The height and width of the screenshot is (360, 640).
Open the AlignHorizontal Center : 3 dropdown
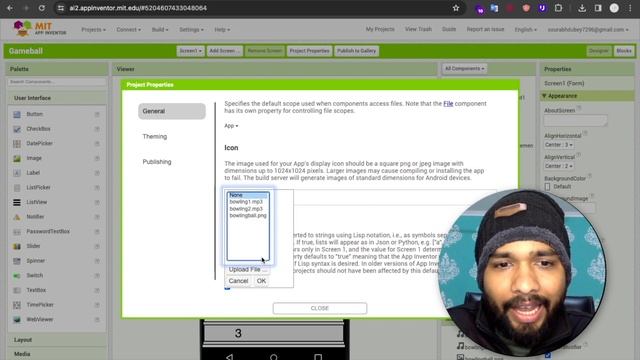click(559, 145)
